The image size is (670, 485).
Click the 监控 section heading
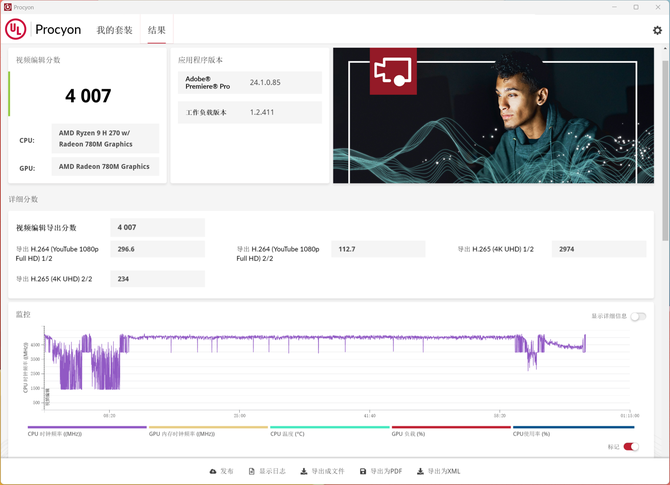(x=23, y=315)
